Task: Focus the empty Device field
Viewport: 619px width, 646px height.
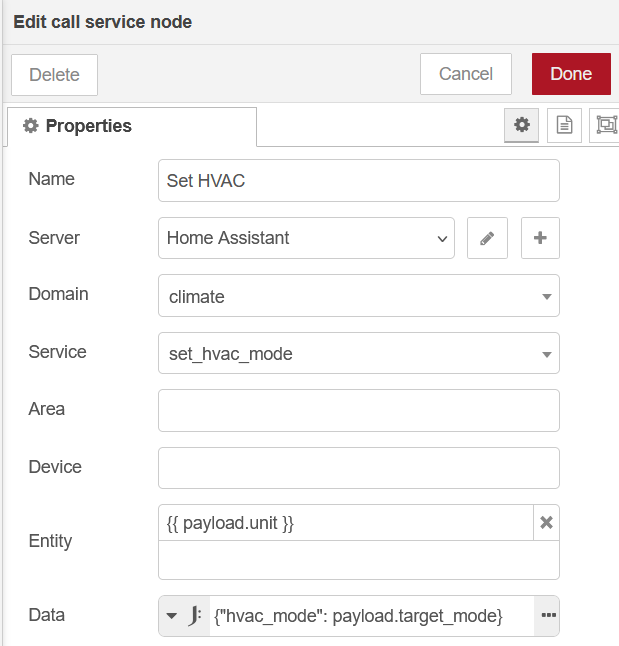Action: 358,468
